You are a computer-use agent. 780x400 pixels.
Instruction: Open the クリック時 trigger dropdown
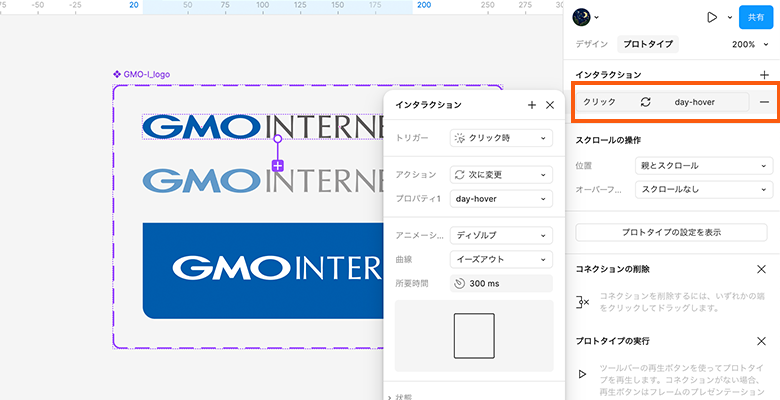click(501, 138)
